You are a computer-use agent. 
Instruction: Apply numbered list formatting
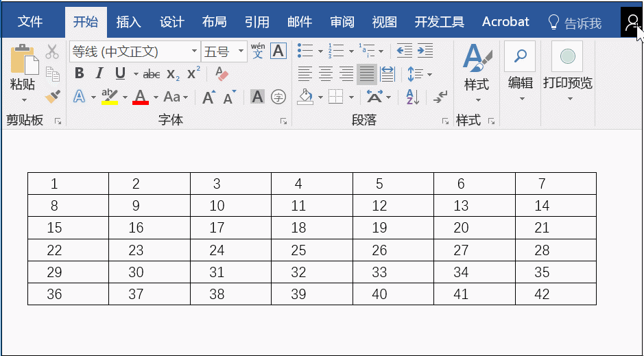tap(336, 51)
